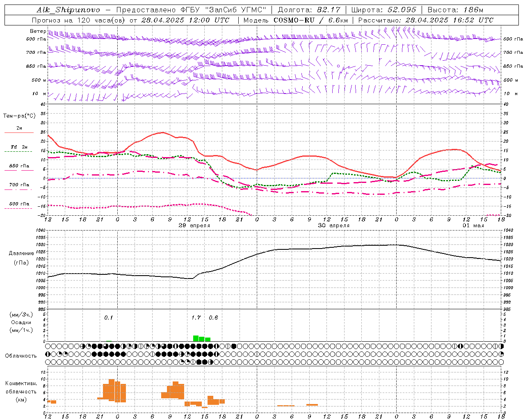Click the 10 м wind level label on the left
Screen dimensions: 525x420
[x=39, y=94]
